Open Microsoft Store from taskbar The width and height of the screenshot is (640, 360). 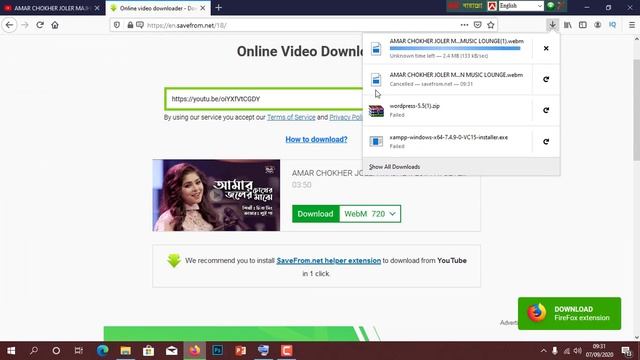point(149,351)
